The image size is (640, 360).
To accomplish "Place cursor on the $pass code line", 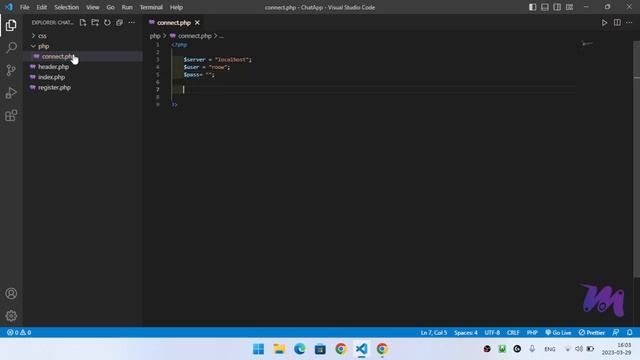I will tap(199, 75).
